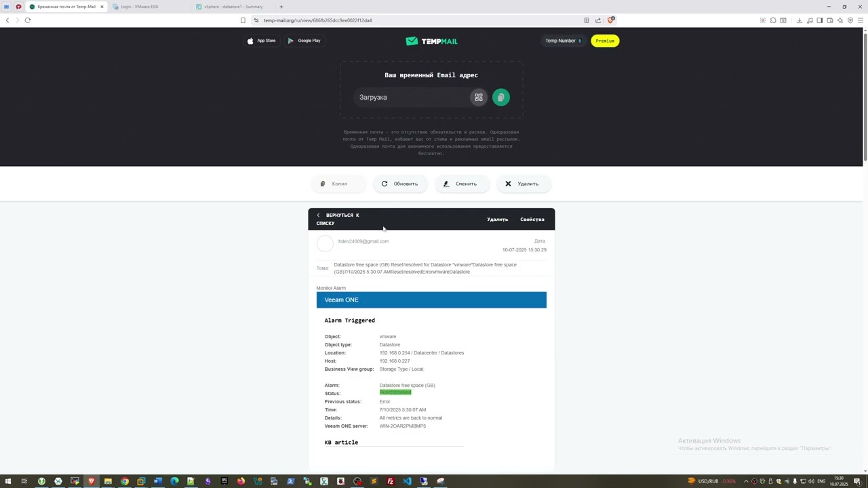This screenshot has width=868, height=488.
Task: Click sender address hden24009@gmail.com
Action: (x=363, y=241)
